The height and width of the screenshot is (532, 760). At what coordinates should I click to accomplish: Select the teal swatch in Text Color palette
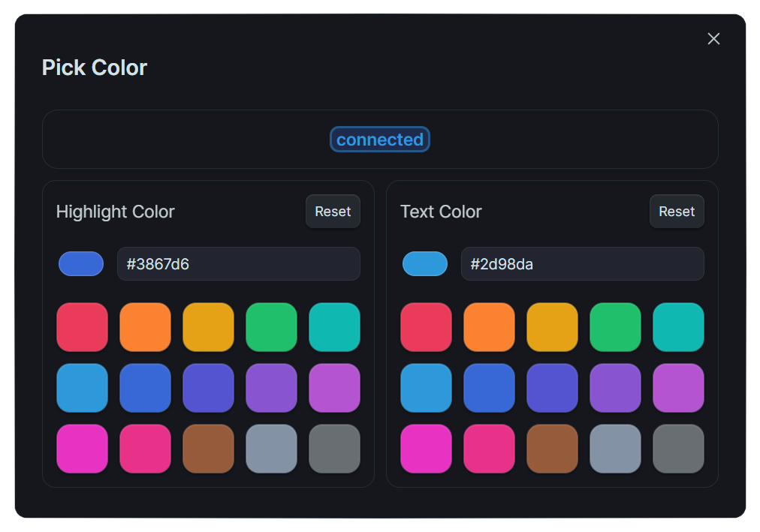[x=678, y=326]
